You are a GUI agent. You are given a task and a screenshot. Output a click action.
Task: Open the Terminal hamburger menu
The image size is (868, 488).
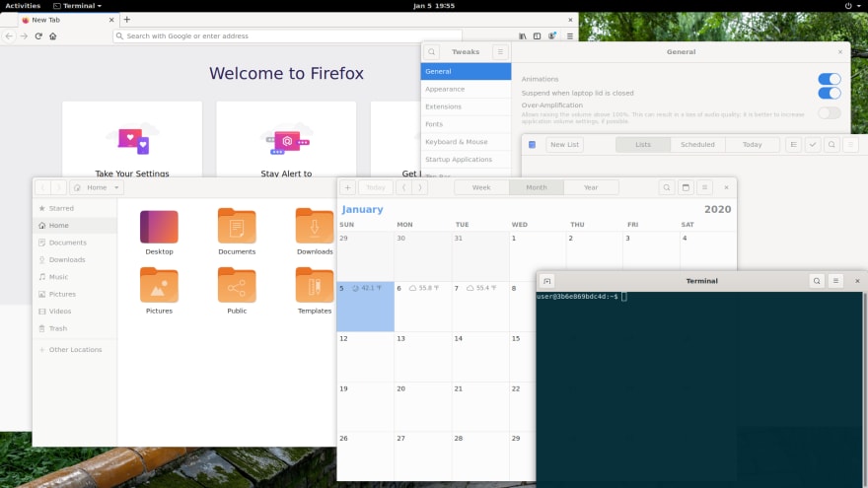pyautogui.click(x=835, y=281)
